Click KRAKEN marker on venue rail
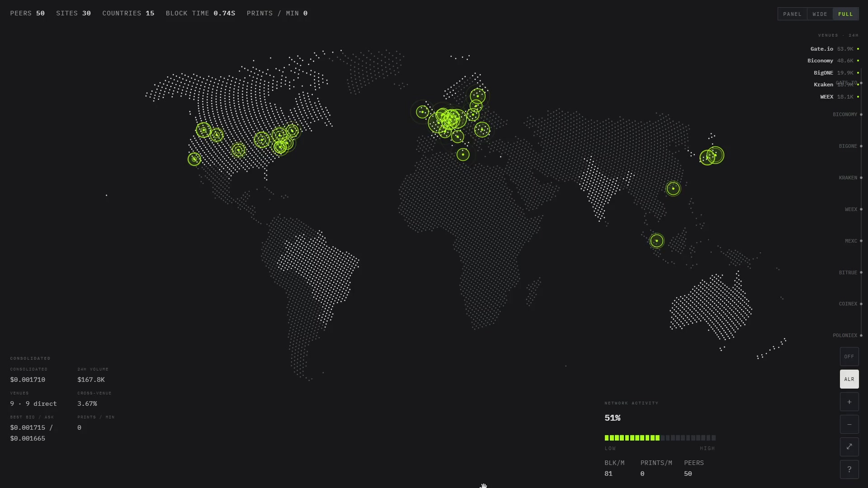Image resolution: width=868 pixels, height=488 pixels. click(x=861, y=178)
